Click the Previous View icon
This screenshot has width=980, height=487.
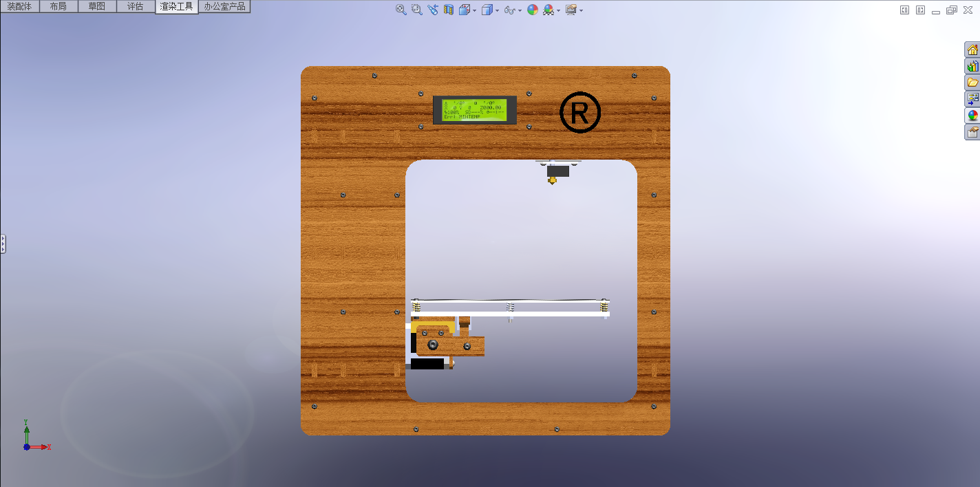(x=433, y=10)
